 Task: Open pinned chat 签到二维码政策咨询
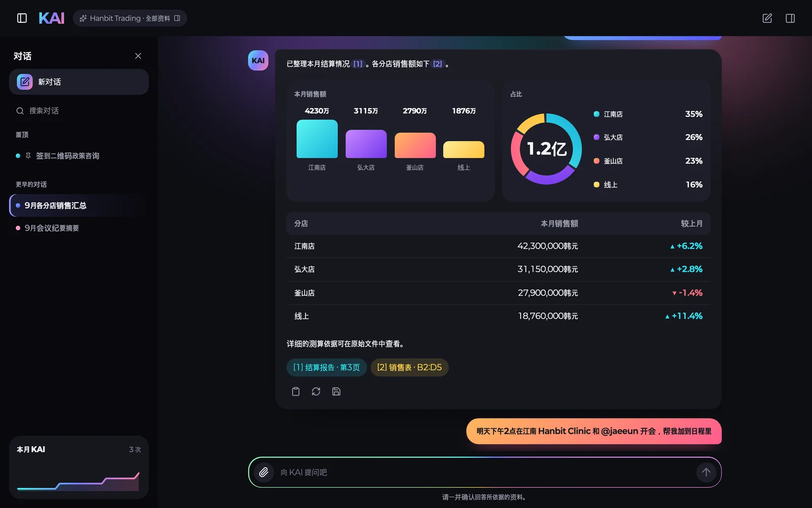click(79, 156)
